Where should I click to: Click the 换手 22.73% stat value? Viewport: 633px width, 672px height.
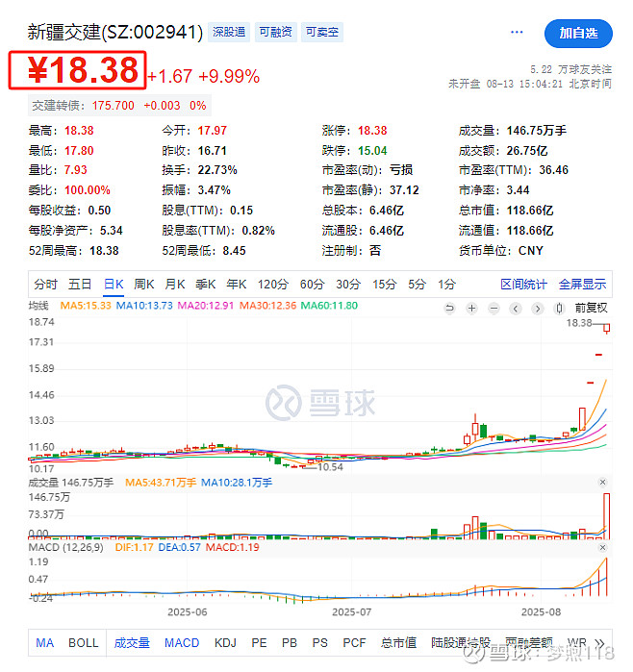pyautogui.click(x=217, y=170)
